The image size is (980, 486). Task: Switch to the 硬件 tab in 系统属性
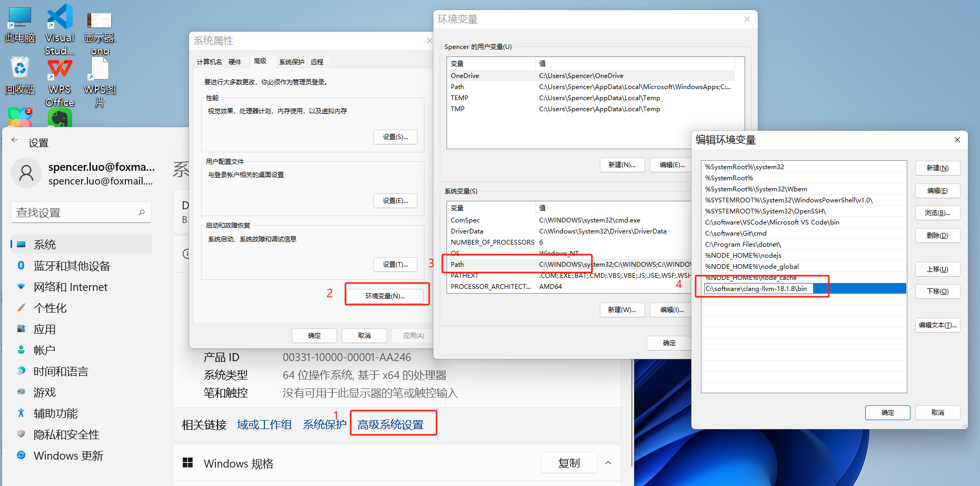pos(235,62)
